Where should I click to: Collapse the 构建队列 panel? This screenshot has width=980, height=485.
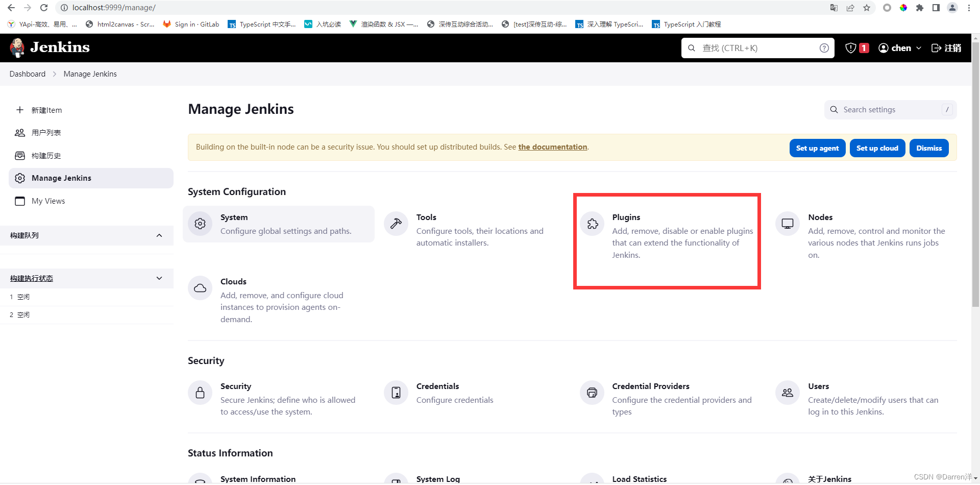click(x=159, y=235)
